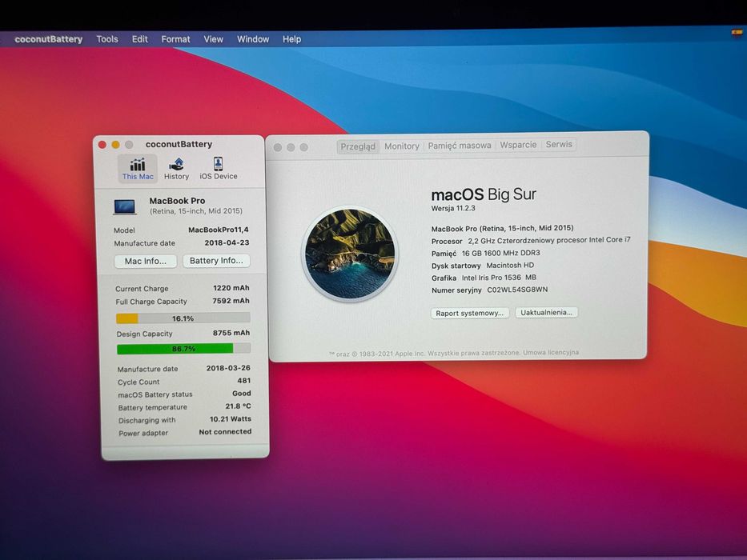This screenshot has width=747, height=560.
Task: Open the Window menu
Action: pyautogui.click(x=253, y=39)
